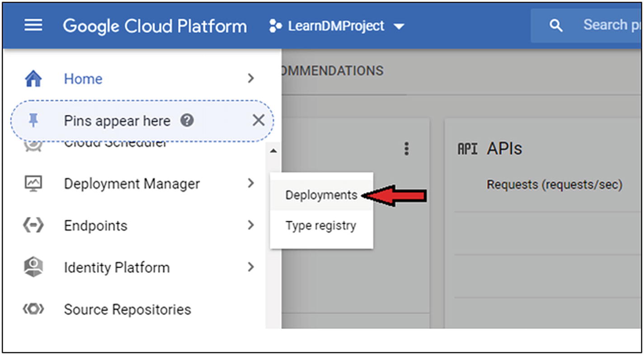Click the Source Repositories icon
This screenshot has width=644, height=355.
tap(33, 309)
